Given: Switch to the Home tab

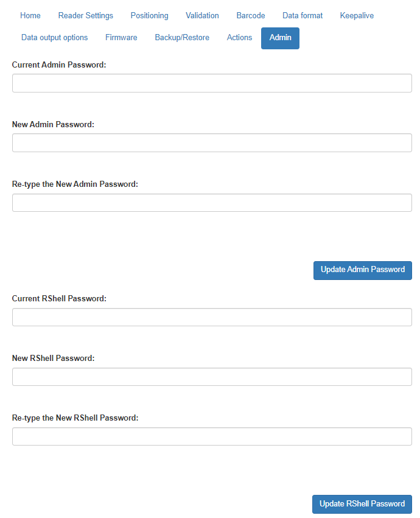Looking at the screenshot, I should [30, 15].
